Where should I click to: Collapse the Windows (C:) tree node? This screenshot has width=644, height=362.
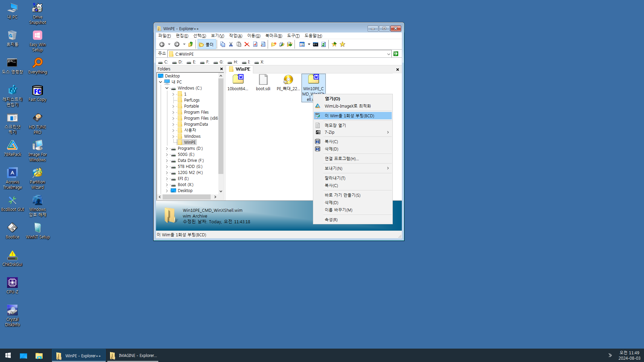pyautogui.click(x=167, y=88)
